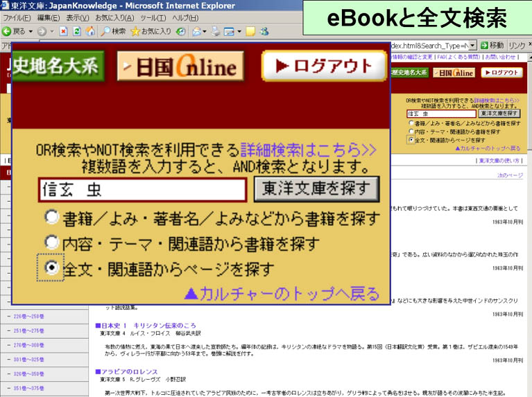Click the page scrollbar up arrow
Viewport: 532px width, 397px height.
click(530, 58)
